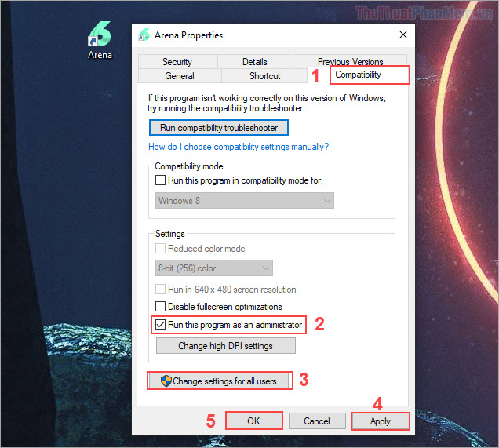Screen dimensions: 499x448
Task: Switch to the Shortcut tab
Action: [264, 76]
